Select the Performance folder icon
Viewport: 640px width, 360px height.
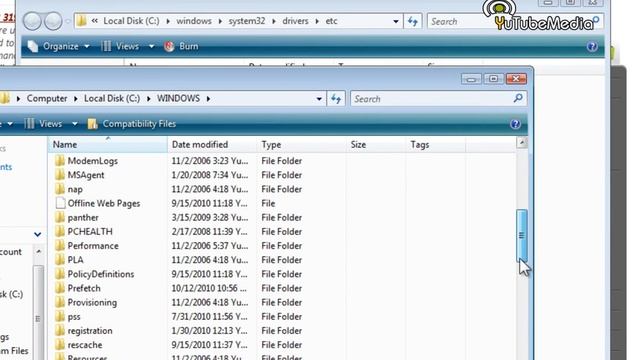coord(60,245)
